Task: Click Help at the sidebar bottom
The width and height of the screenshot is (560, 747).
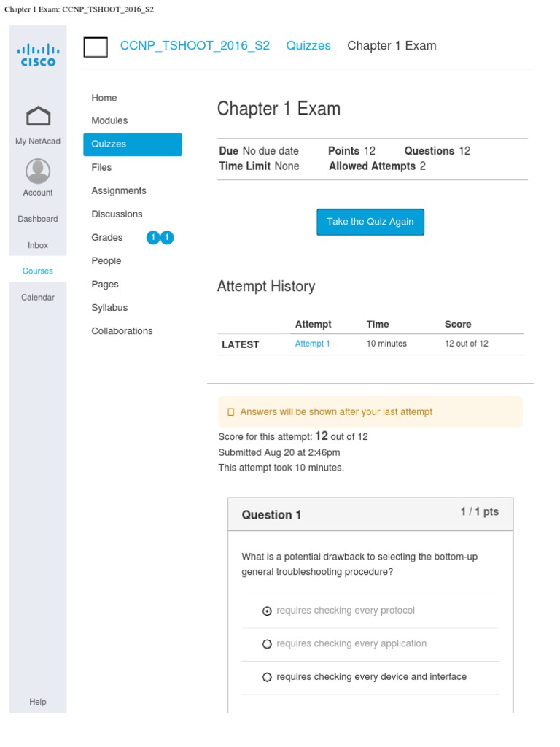Action: coord(38,702)
